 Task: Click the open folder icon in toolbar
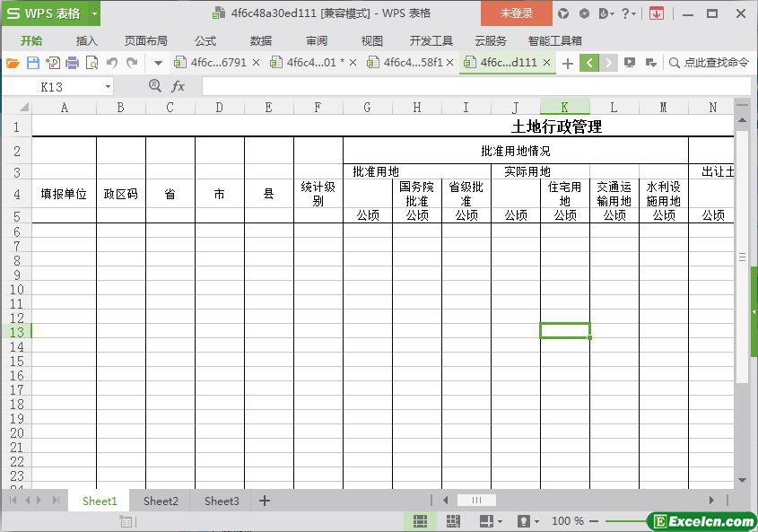click(13, 63)
